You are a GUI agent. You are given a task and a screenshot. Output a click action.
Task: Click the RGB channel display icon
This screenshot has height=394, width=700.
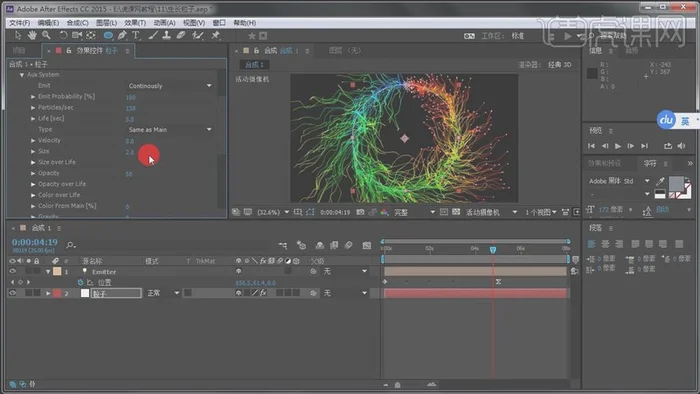click(x=384, y=212)
